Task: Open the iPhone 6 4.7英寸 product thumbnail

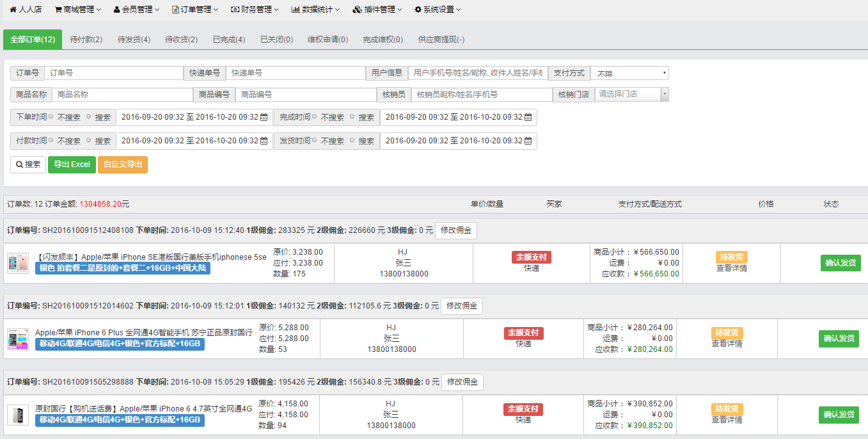Action: coord(18,415)
